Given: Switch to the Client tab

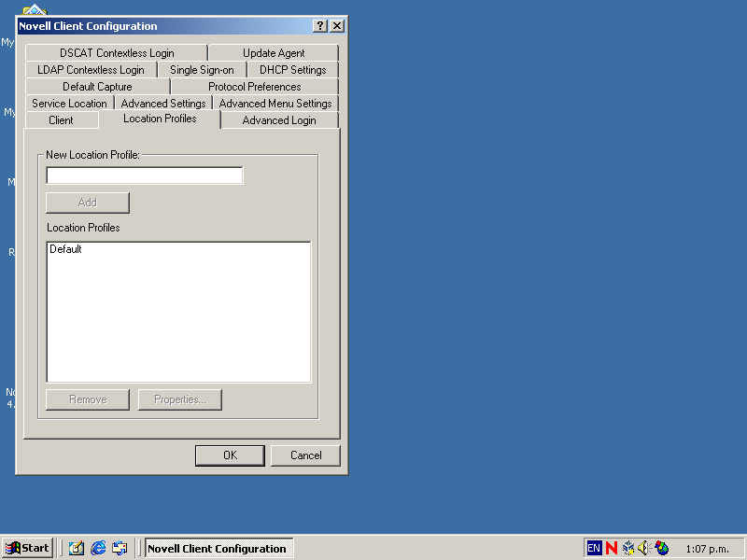Looking at the screenshot, I should pos(62,120).
